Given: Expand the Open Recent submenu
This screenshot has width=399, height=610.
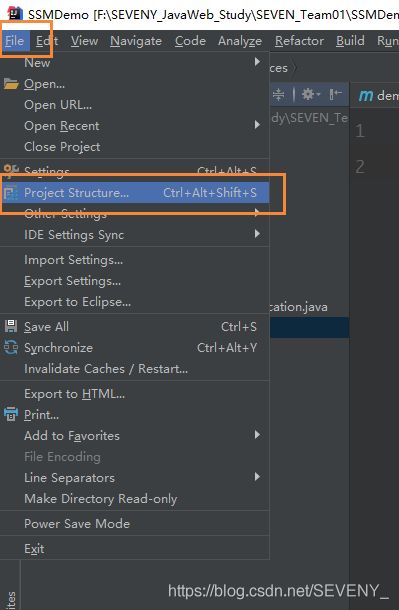Looking at the screenshot, I should [x=135, y=126].
